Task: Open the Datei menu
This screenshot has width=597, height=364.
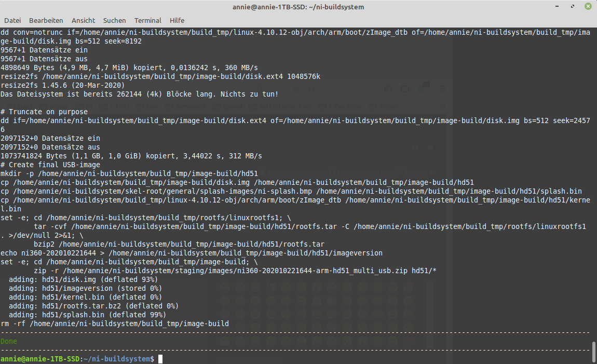Action: pos(12,20)
